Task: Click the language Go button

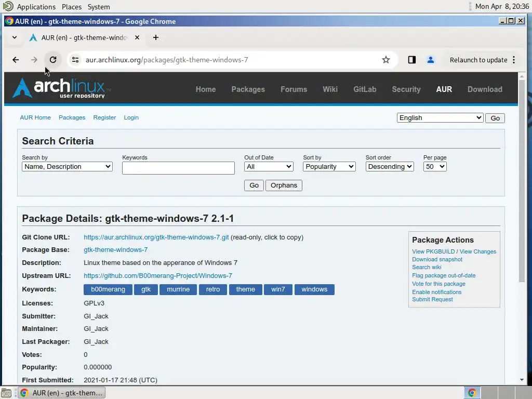Action: [x=495, y=118]
